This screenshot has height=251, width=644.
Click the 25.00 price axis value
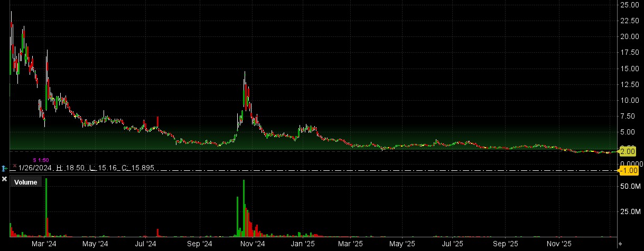pos(631,4)
